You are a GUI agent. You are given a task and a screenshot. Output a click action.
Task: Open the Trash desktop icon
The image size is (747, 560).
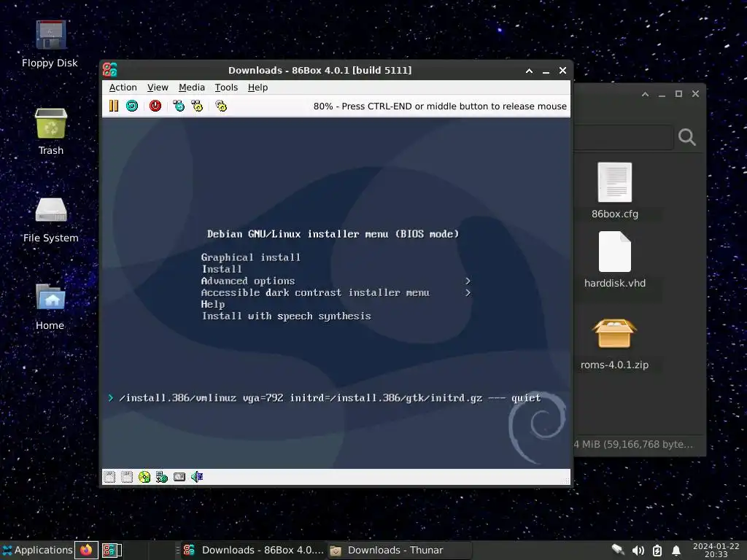point(50,132)
